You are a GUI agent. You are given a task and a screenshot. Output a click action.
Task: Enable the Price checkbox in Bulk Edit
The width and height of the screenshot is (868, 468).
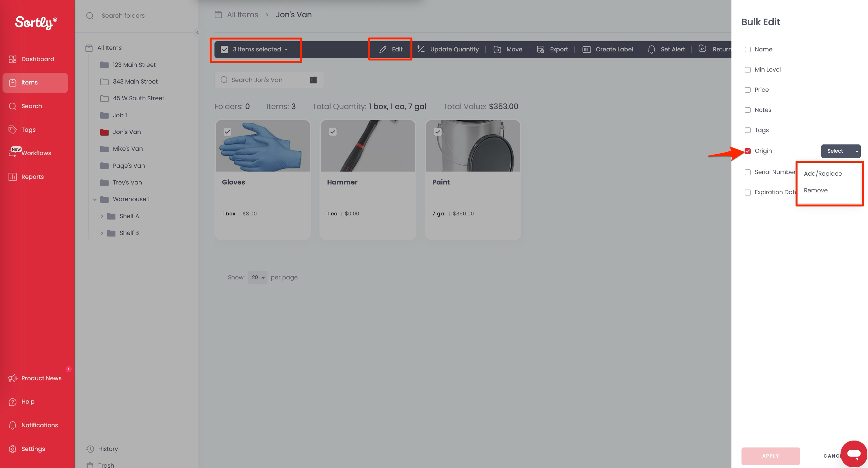(748, 90)
